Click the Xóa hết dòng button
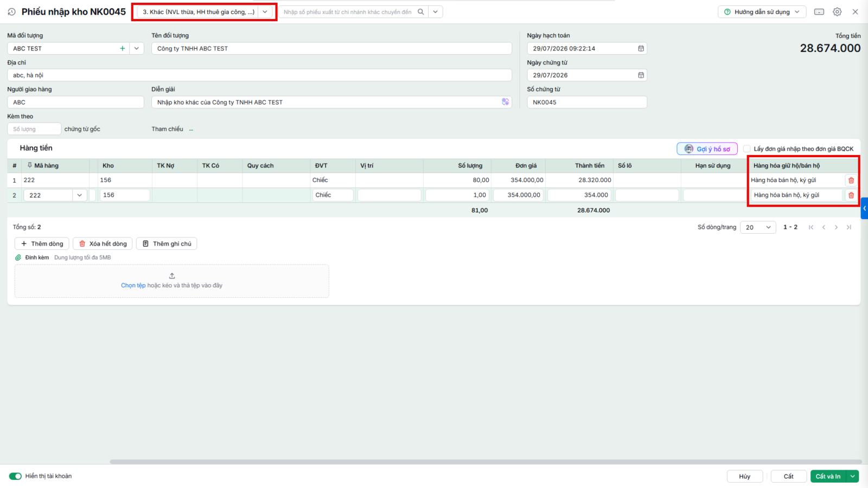The image size is (868, 488). coord(103,243)
